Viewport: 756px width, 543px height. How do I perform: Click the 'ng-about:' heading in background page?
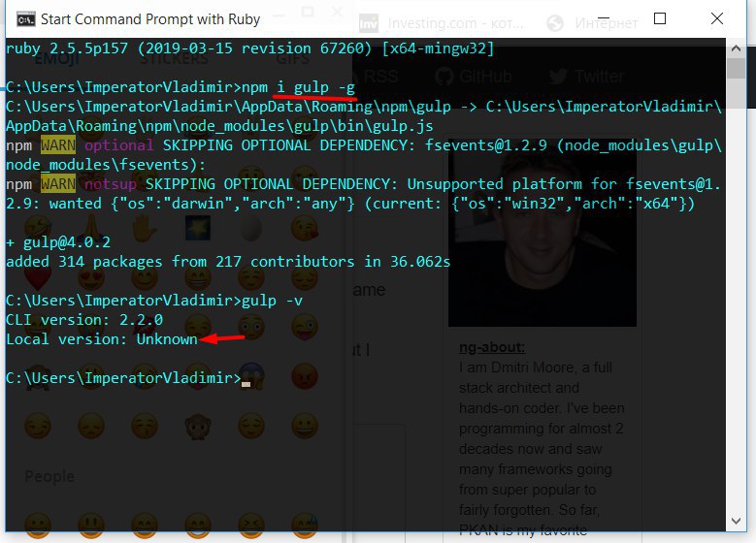point(492,347)
